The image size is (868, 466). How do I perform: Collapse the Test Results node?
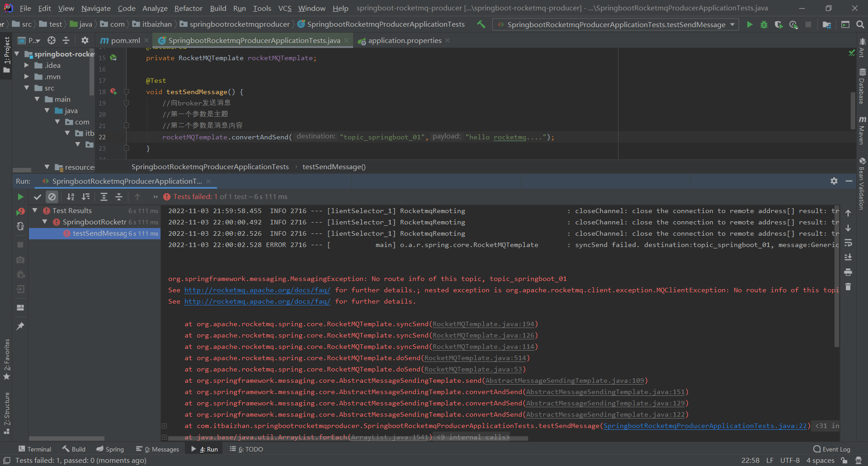tap(35, 211)
